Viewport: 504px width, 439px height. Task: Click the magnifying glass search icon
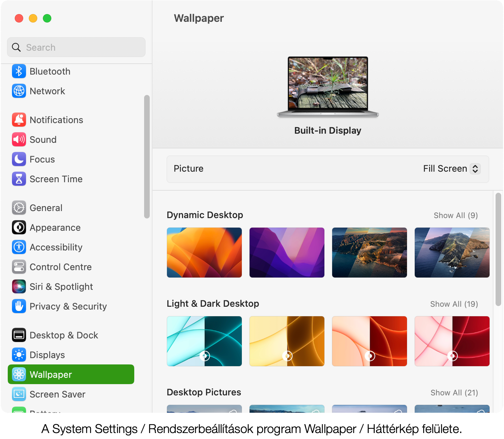(16, 47)
